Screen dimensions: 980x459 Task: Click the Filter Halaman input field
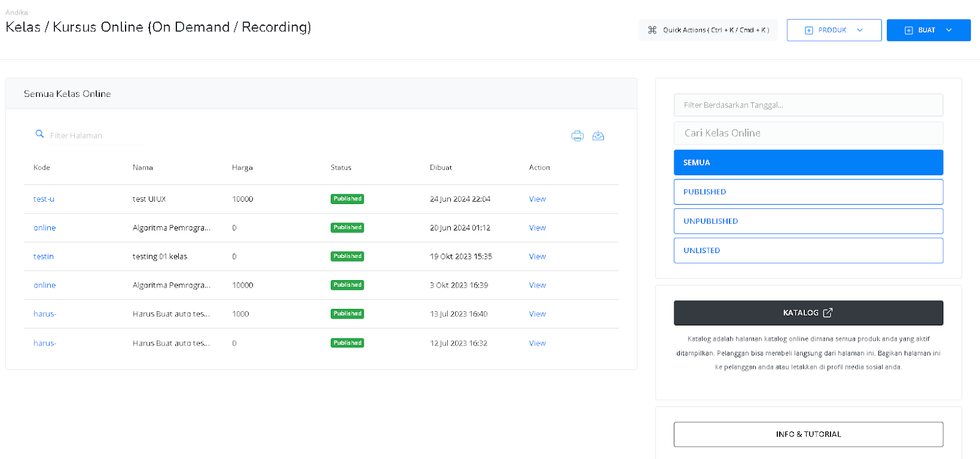click(96, 135)
